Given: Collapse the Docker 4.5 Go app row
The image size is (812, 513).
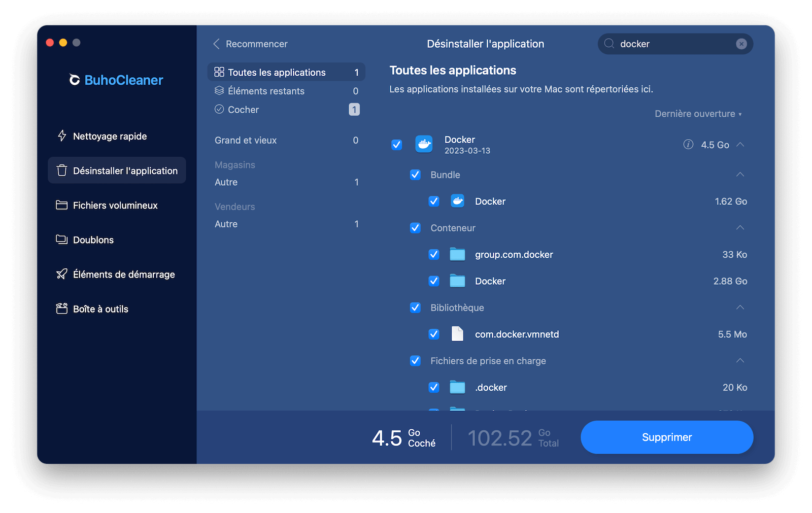Looking at the screenshot, I should tap(740, 145).
